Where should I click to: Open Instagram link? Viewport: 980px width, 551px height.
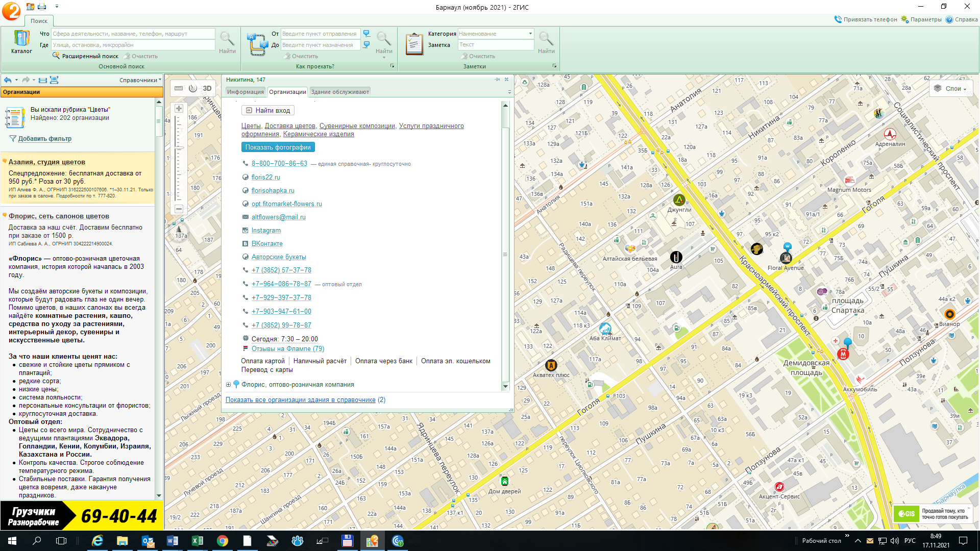tap(266, 231)
